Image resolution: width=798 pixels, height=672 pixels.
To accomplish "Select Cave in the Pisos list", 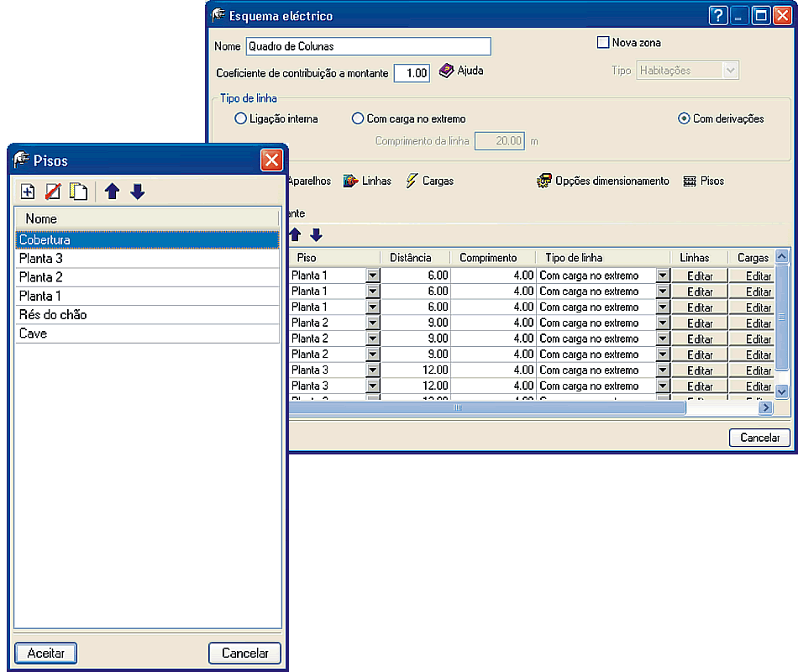I will pos(148,333).
